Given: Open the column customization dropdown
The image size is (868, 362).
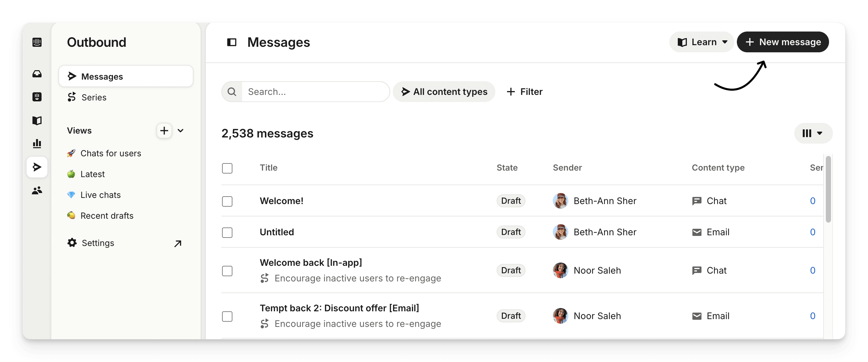Looking at the screenshot, I should pyautogui.click(x=813, y=133).
